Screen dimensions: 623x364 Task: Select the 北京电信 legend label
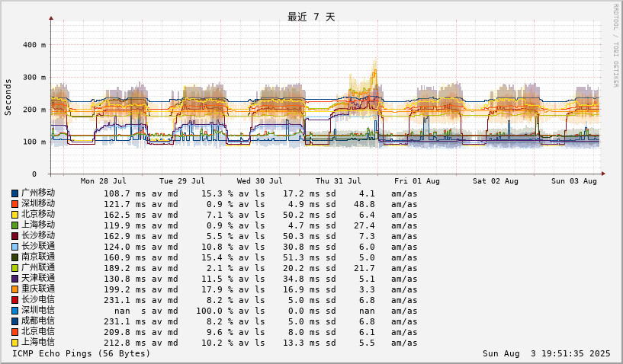[38, 332]
